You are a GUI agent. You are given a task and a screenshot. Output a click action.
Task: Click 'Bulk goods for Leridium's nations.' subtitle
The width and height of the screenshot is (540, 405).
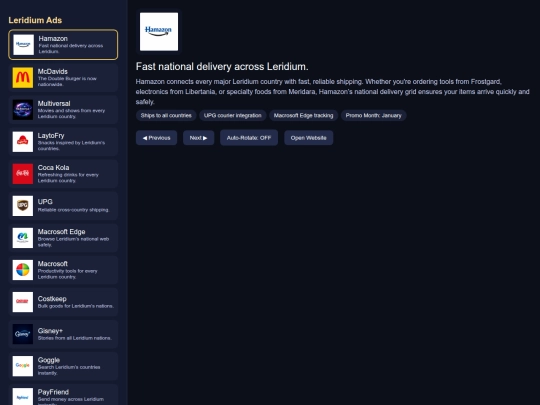pos(76,306)
